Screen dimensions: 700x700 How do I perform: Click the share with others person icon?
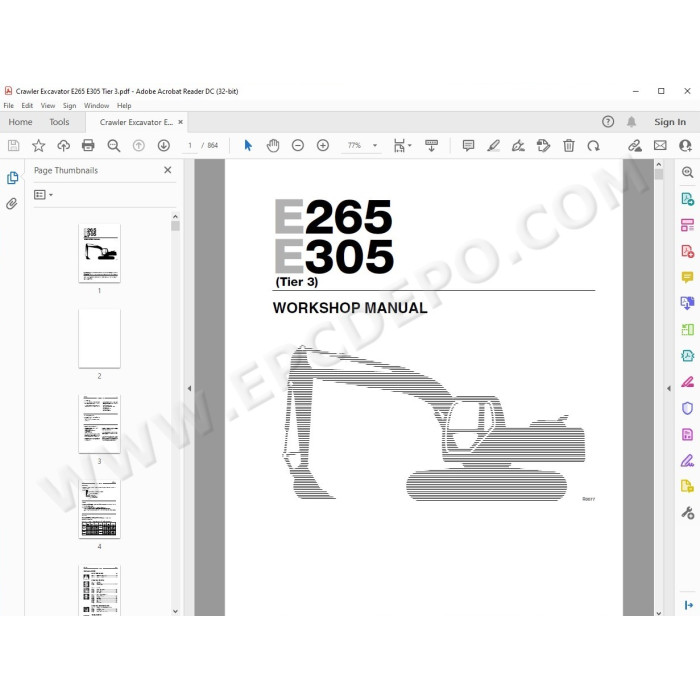click(685, 146)
